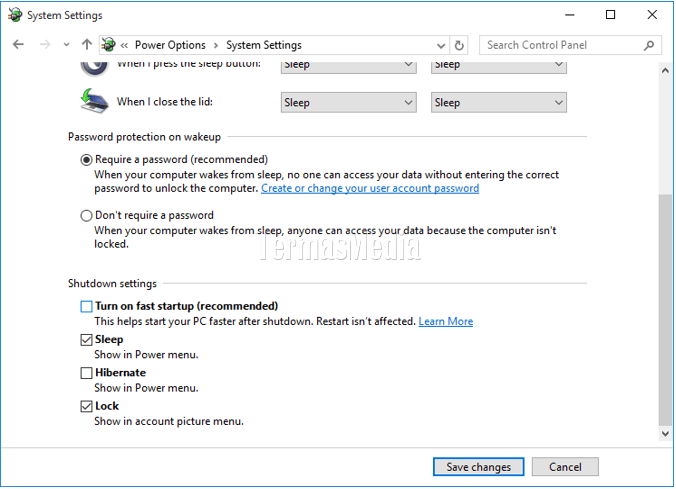Open Create or change account password link
Screen dimensions: 676x489
click(x=370, y=188)
